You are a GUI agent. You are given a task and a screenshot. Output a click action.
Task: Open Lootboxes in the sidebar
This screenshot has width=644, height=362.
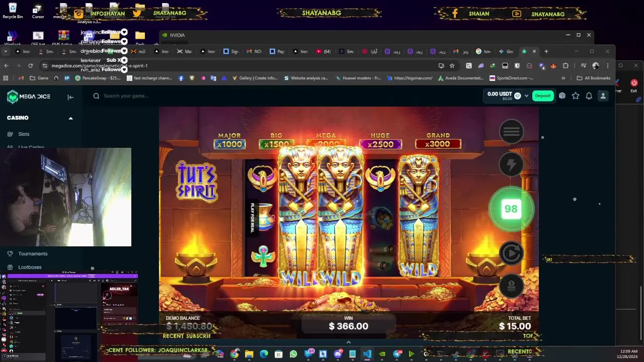click(30, 267)
